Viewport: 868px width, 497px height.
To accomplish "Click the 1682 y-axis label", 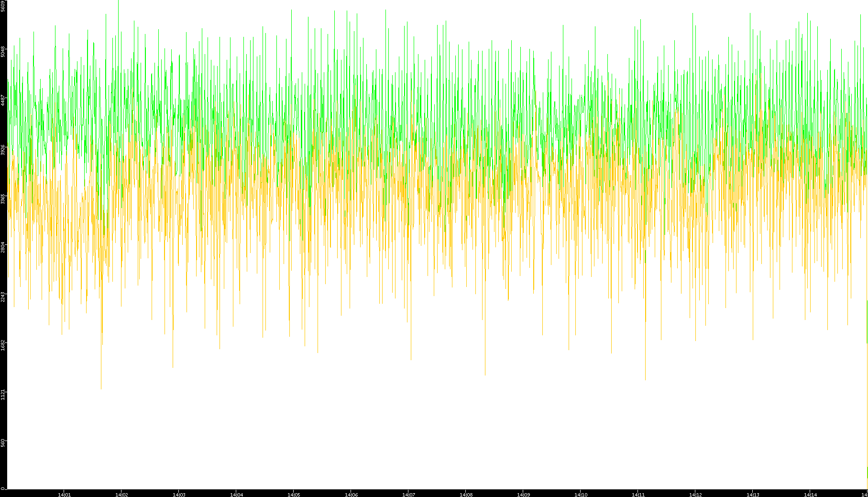I will click(3, 345).
